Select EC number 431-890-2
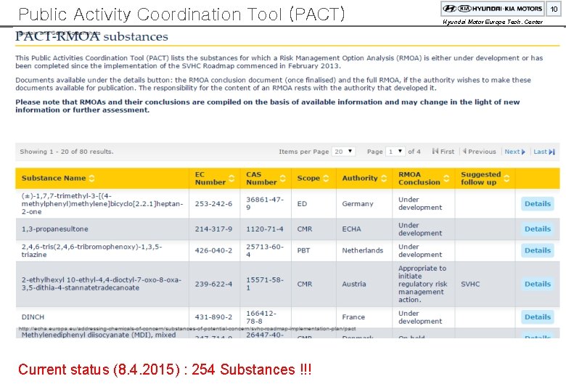The image size is (566, 392). coord(213,317)
